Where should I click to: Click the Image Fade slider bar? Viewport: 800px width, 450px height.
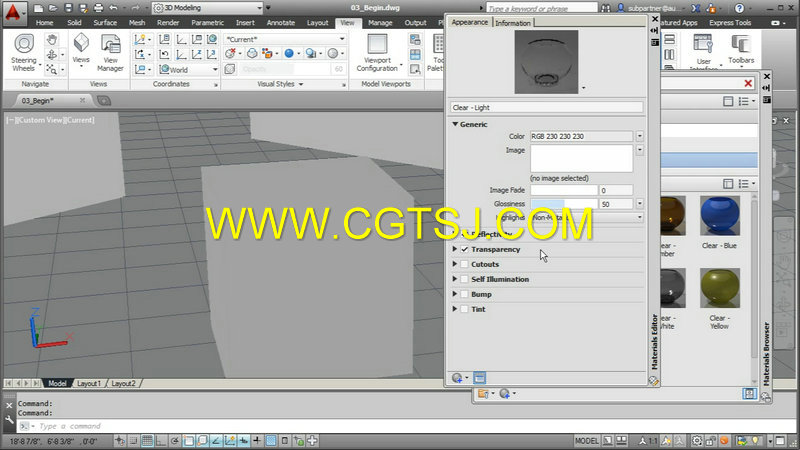(564, 190)
